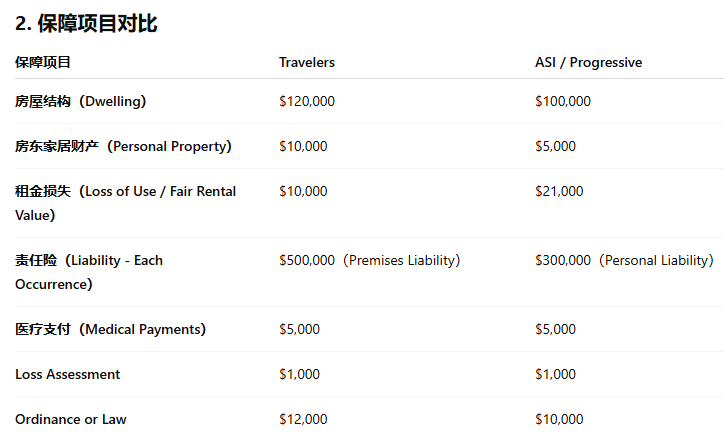Screen dimensions: 724x441
Task: Click the Ordinance or Law label
Action: (x=71, y=419)
